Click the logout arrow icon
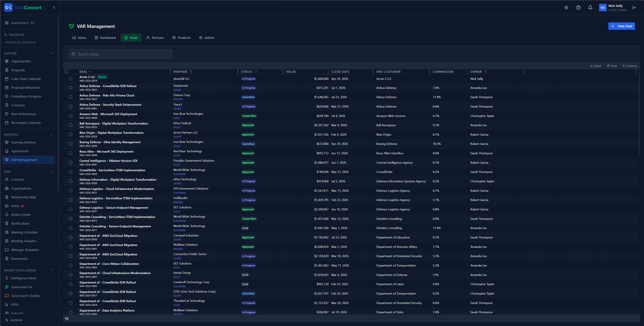The height and width of the screenshot is (326, 644). tap(634, 8)
